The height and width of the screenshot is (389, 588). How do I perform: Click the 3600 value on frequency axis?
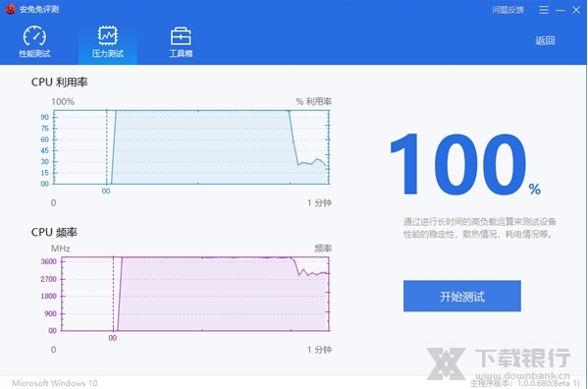coord(48,261)
